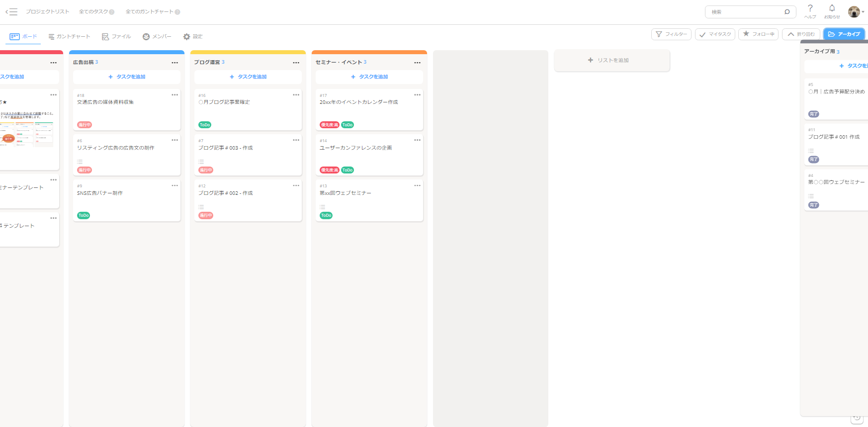Open the ○月ブログ記事要確定 task
The height and width of the screenshot is (427, 868).
pos(248,109)
